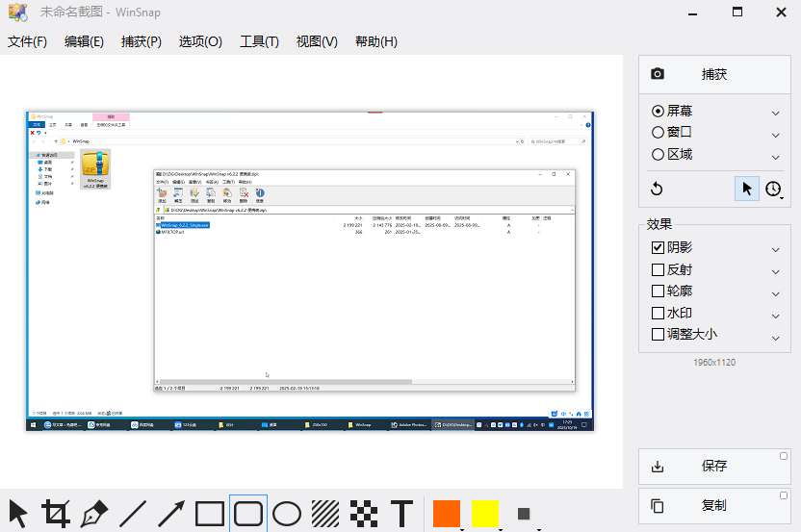This screenshot has width=801, height=532.
Task: Select the diagonal hatch Highlight tool
Action: tap(325, 514)
